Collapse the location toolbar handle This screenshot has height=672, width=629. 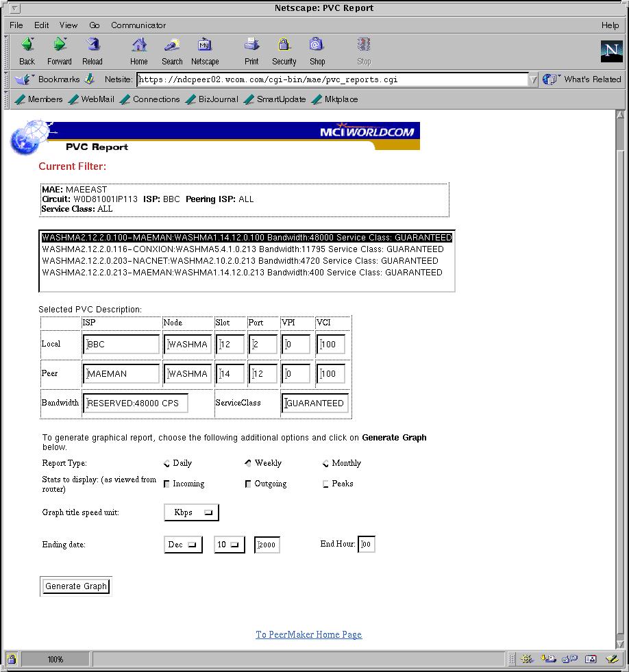(x=6, y=79)
